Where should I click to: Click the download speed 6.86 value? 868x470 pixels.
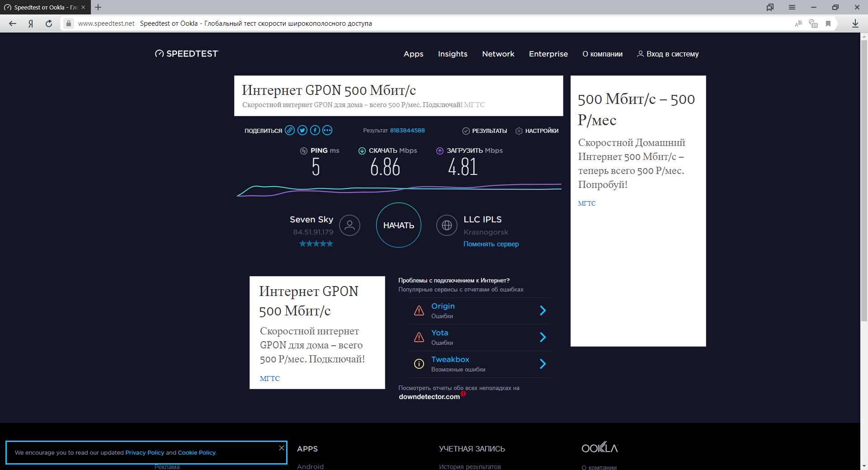pyautogui.click(x=385, y=167)
